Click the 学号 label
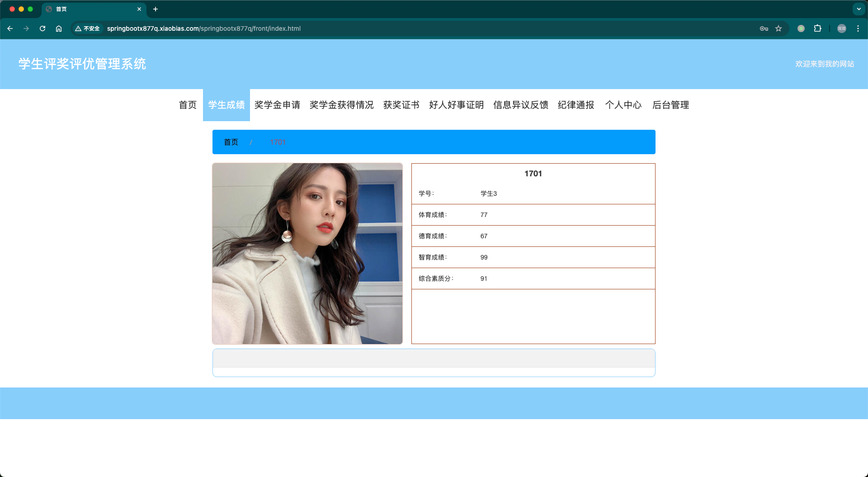 click(426, 194)
